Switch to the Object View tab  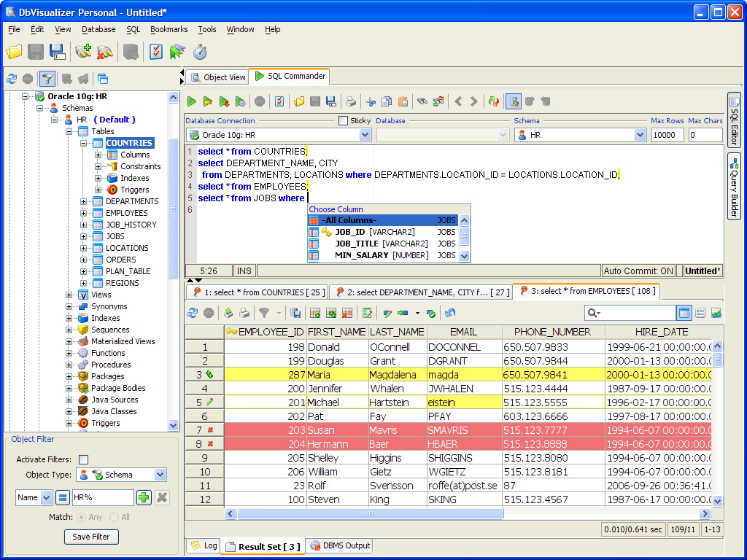click(x=217, y=77)
